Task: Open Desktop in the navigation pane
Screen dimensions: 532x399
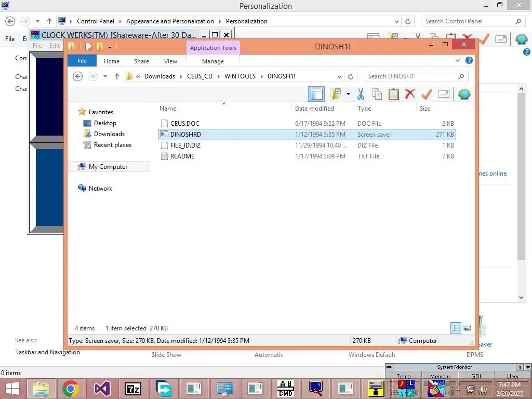Action: [x=105, y=123]
